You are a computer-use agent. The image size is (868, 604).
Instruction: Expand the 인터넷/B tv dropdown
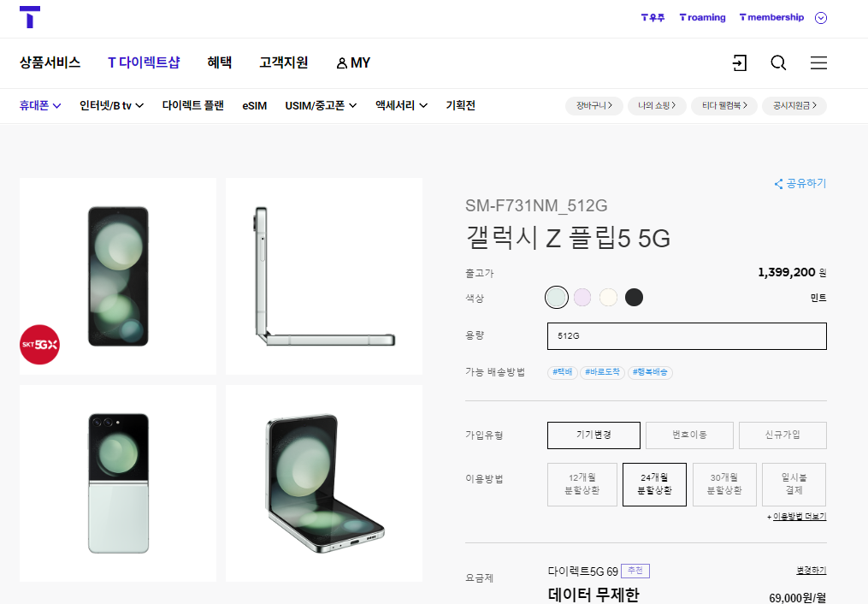pos(111,105)
